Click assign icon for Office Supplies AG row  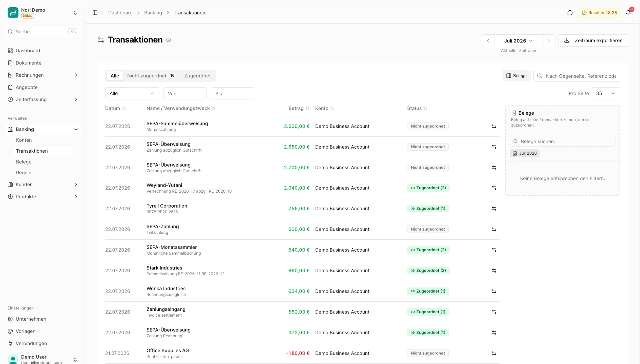494,353
